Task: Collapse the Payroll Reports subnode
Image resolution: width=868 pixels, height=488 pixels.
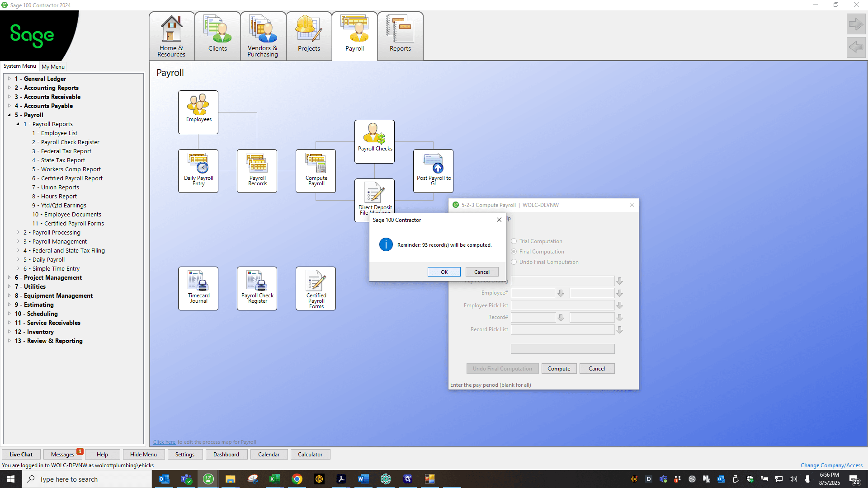Action: 18,124
